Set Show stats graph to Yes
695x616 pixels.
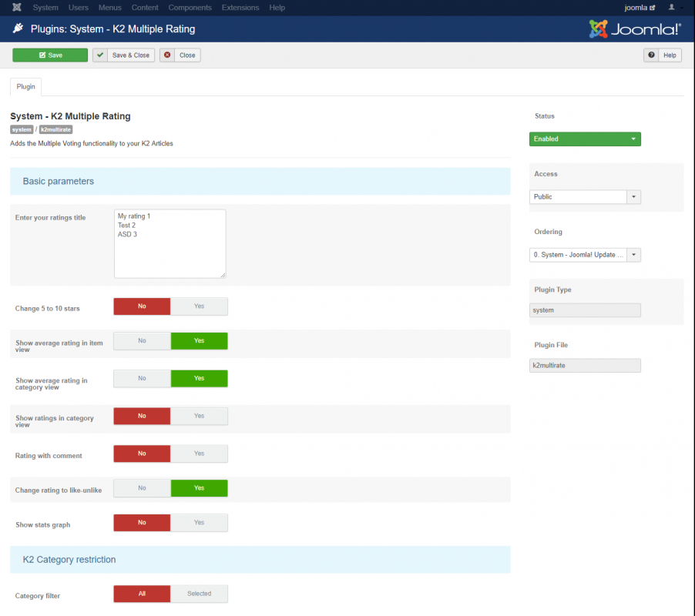point(199,523)
